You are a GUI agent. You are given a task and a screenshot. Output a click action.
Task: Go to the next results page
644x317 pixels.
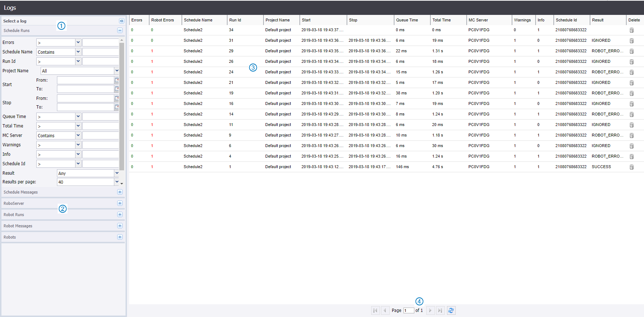[x=430, y=310]
